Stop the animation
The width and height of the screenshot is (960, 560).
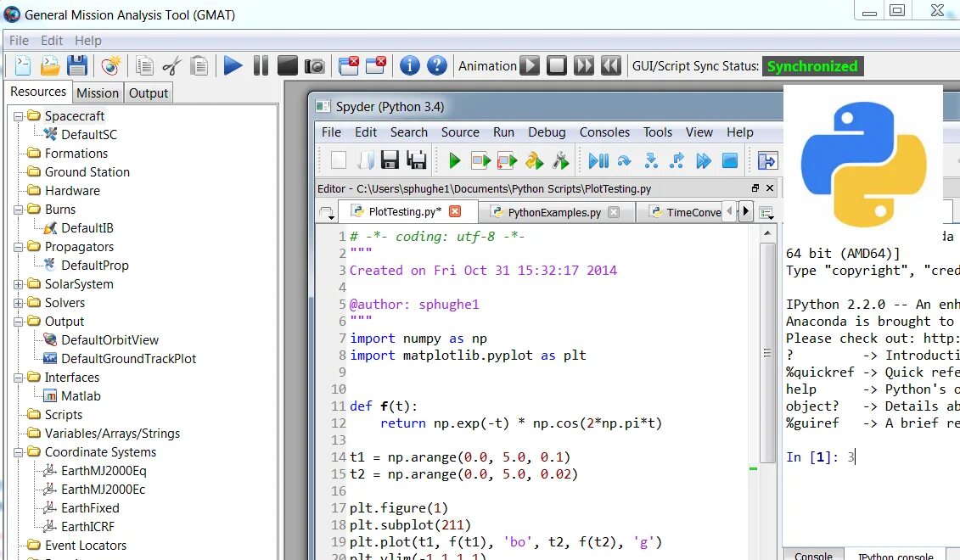[557, 65]
